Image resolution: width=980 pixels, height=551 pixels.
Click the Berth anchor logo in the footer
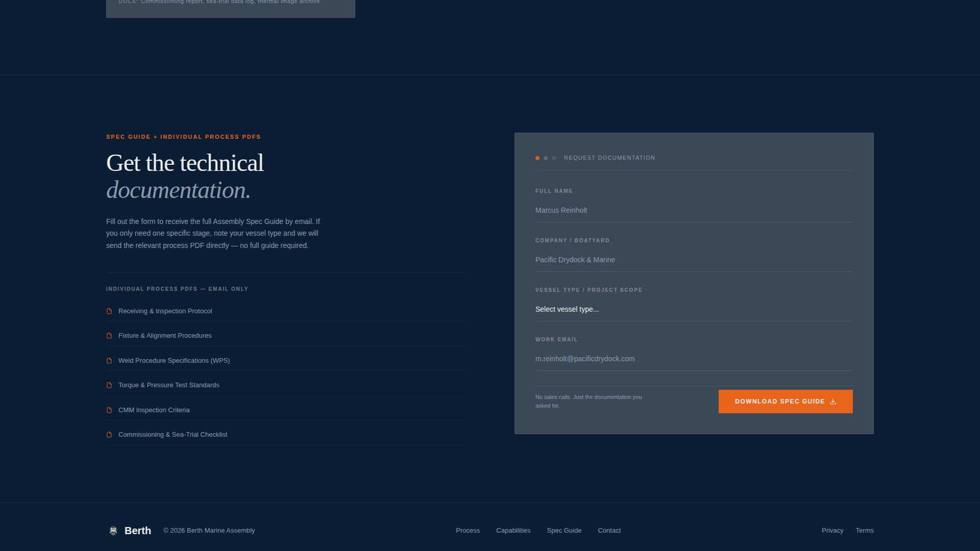tap(113, 531)
